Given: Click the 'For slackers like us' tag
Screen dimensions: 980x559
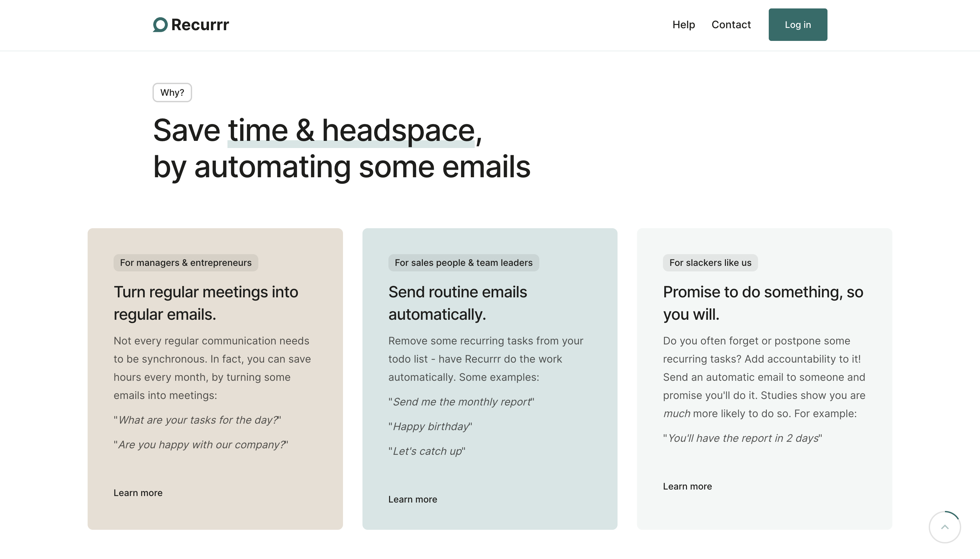Looking at the screenshot, I should point(710,263).
